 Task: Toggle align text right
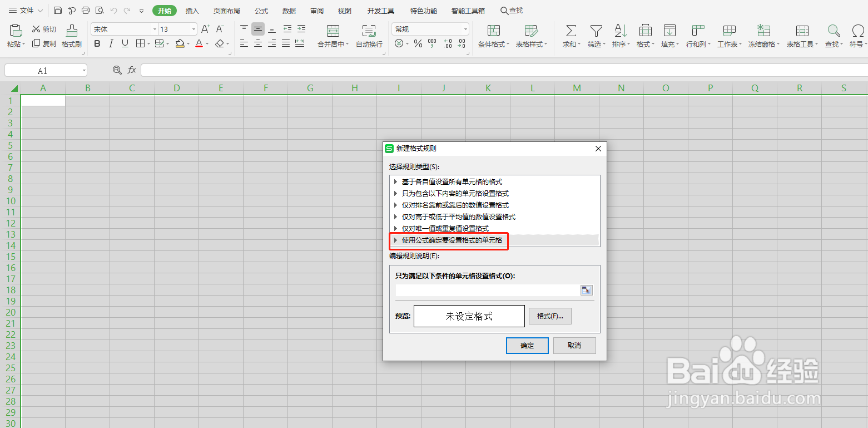pos(272,43)
